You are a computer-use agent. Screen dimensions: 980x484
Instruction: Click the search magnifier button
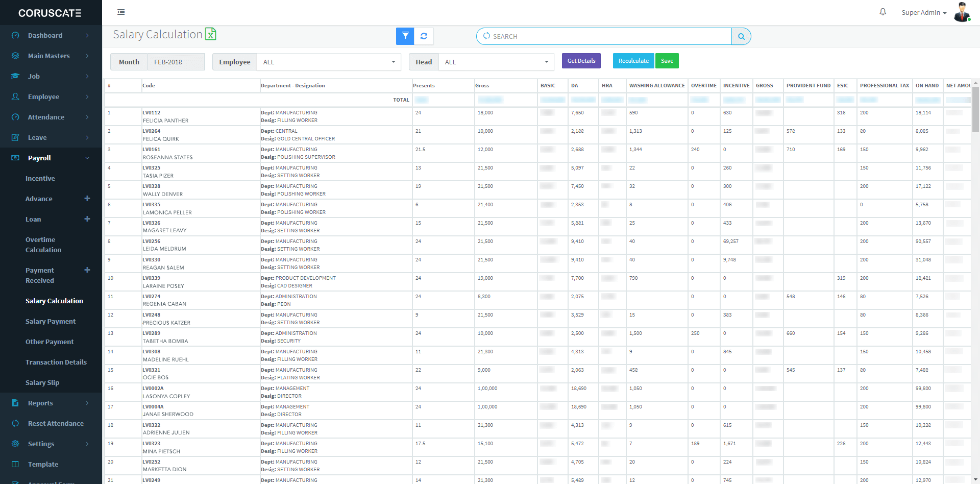(x=741, y=36)
